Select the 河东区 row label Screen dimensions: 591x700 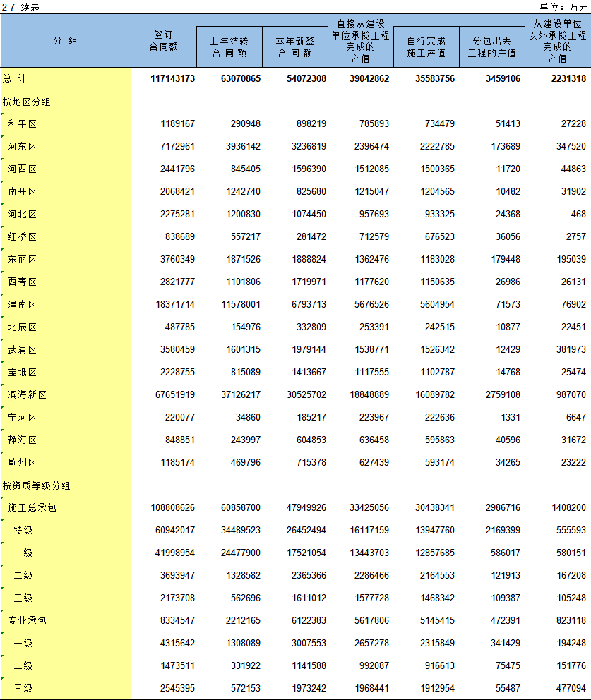23,147
